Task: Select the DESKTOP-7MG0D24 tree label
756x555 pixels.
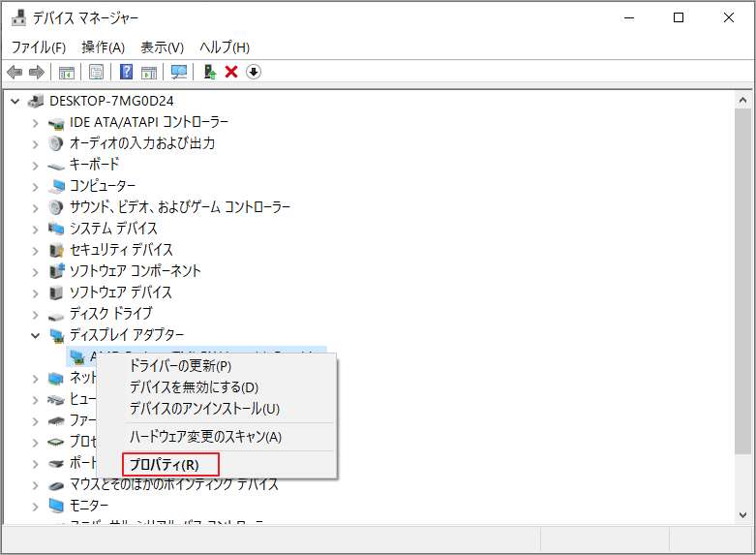Action: coord(111,101)
